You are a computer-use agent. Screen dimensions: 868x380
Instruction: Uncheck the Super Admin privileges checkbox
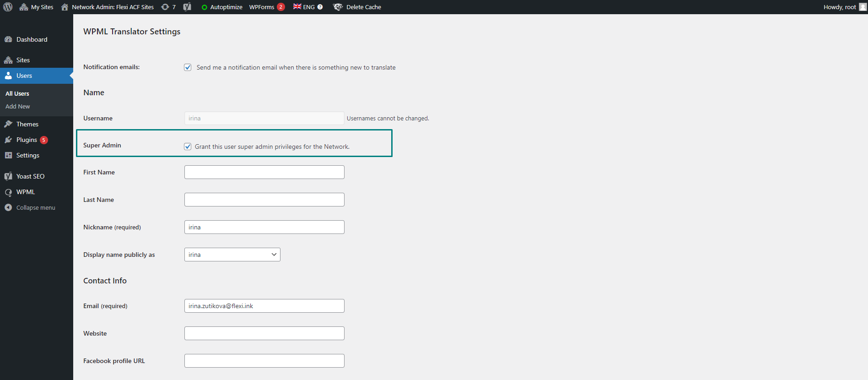pos(188,147)
